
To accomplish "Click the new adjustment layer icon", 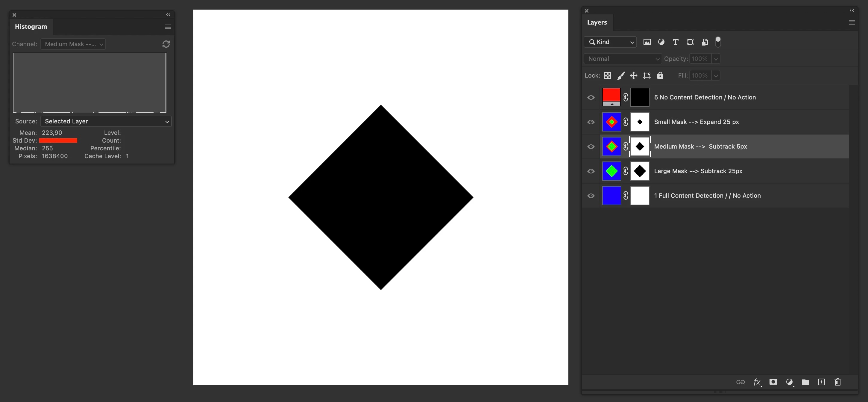I will pyautogui.click(x=790, y=382).
